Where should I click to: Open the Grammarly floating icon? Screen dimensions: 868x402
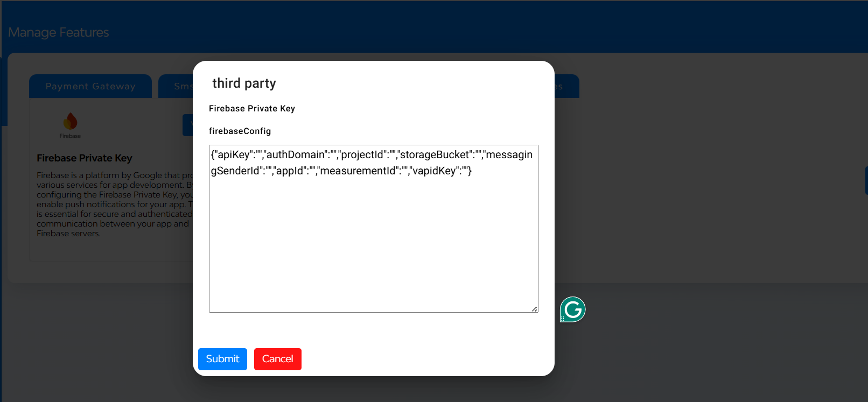pos(572,309)
